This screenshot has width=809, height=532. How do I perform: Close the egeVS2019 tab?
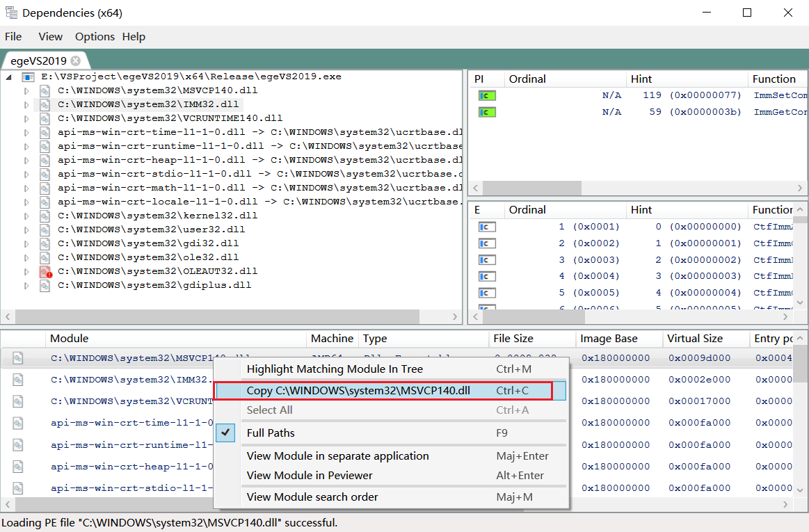(76, 61)
